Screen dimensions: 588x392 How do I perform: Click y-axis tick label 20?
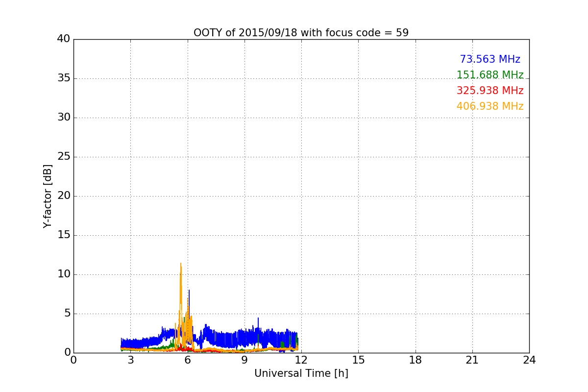[x=64, y=196]
